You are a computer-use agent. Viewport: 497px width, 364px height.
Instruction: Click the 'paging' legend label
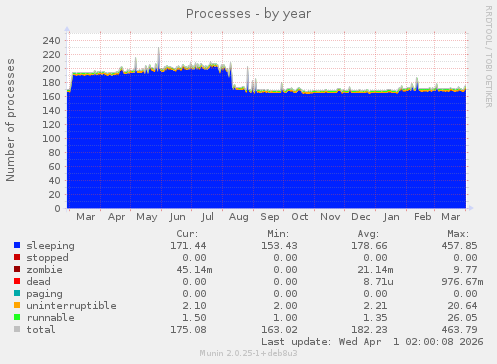(x=44, y=294)
